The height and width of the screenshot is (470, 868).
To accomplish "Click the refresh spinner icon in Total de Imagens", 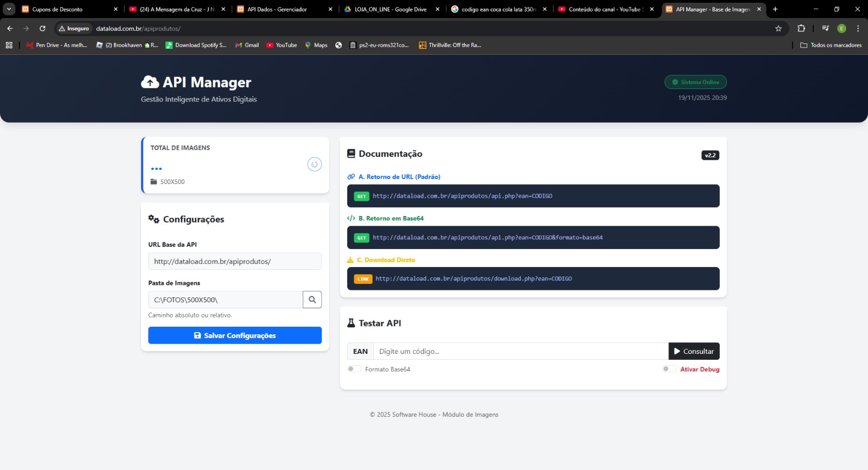I will (314, 164).
